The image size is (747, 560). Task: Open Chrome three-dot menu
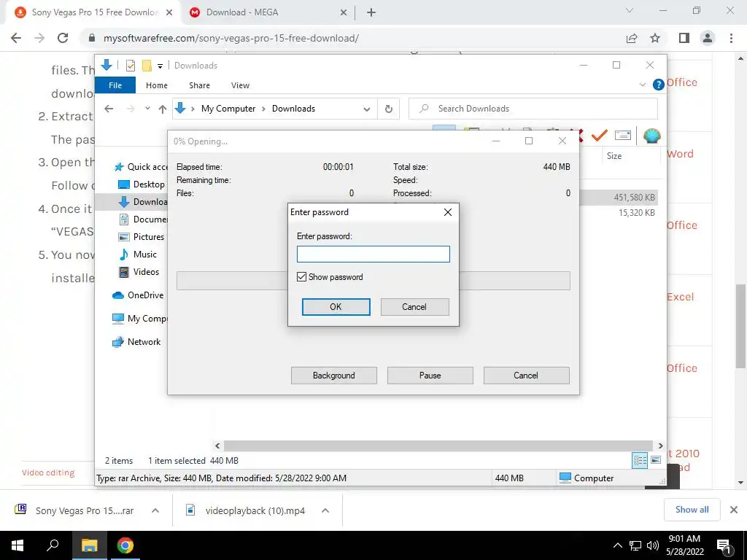tap(731, 38)
